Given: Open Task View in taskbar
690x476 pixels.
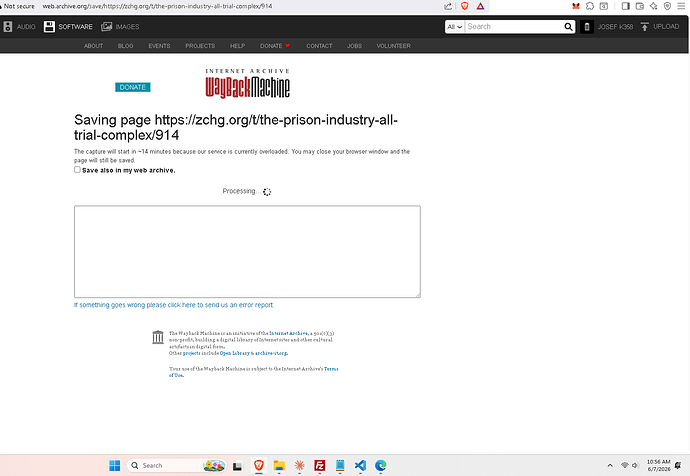Looking at the screenshot, I should [x=237, y=466].
